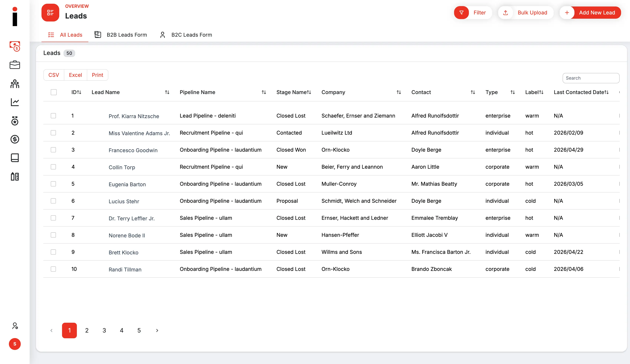The width and height of the screenshot is (630, 364).
Task: Open the sales money icon in sidebar
Action: point(15,46)
